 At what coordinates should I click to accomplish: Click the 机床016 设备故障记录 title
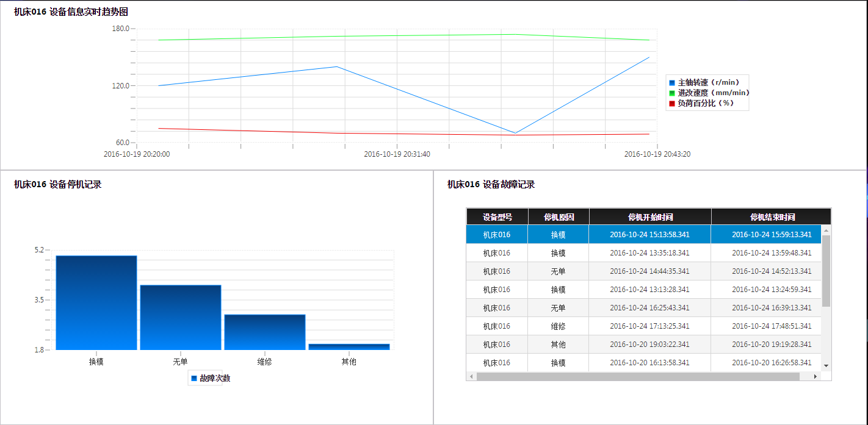click(491, 184)
